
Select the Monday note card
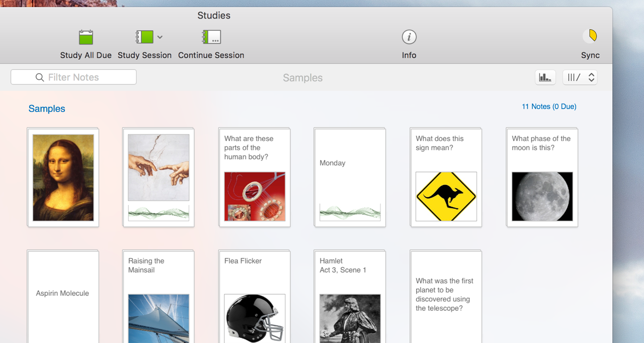[350, 177]
